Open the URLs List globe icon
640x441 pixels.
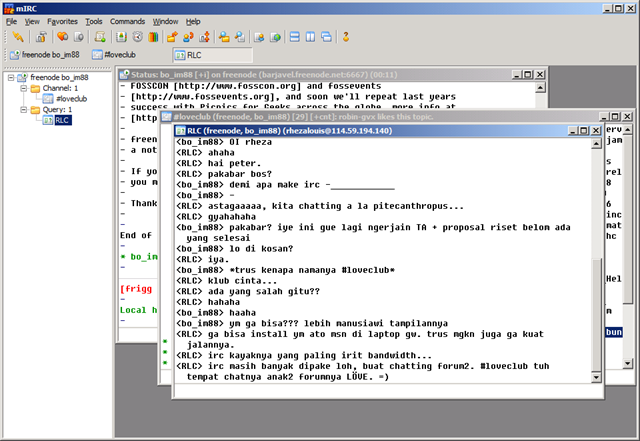click(x=276, y=37)
